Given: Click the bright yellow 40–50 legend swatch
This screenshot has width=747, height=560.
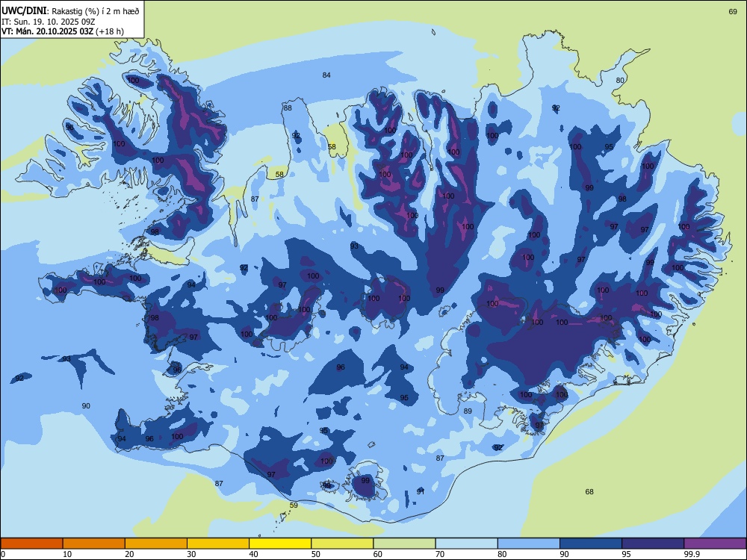Looking at the screenshot, I should coord(280,544).
